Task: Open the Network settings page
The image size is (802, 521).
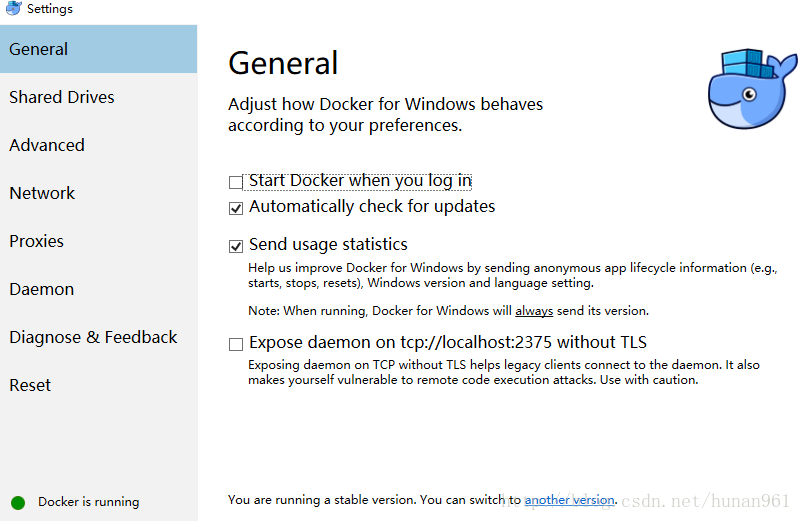Action: tap(42, 193)
